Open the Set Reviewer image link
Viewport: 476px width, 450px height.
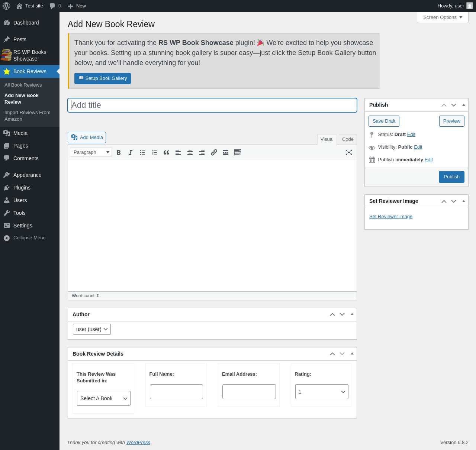pos(391,217)
